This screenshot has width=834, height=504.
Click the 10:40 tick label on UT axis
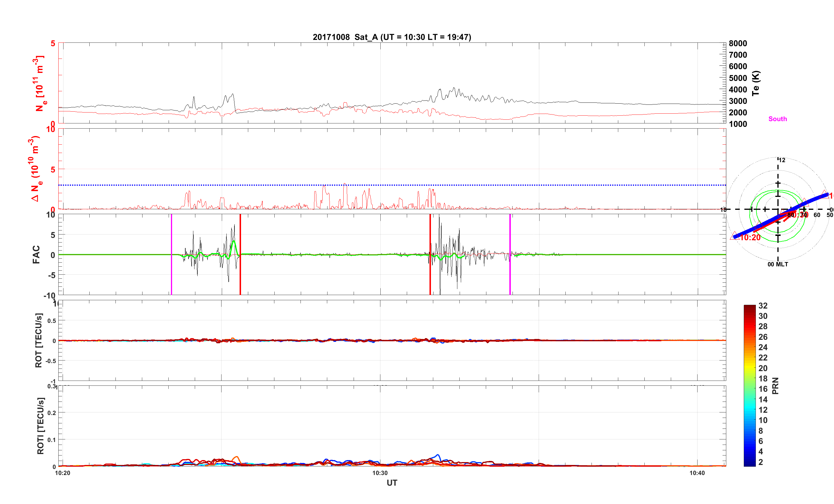point(697,473)
